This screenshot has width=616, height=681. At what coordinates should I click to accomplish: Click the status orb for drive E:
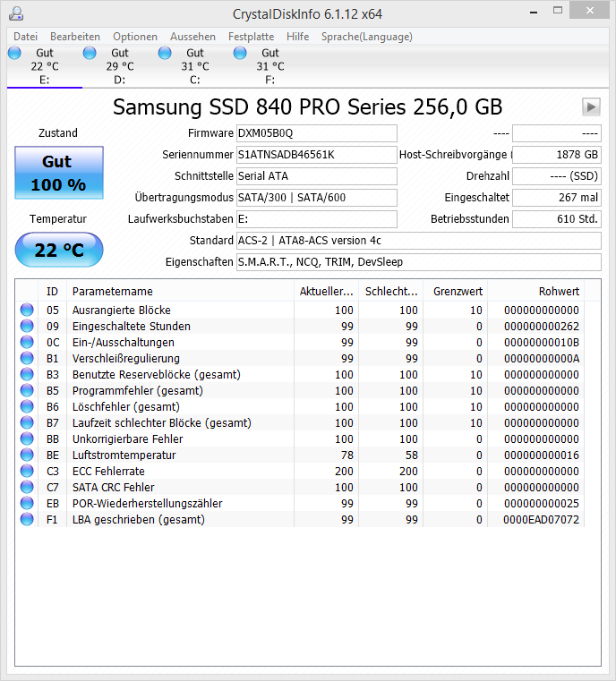pos(14,53)
